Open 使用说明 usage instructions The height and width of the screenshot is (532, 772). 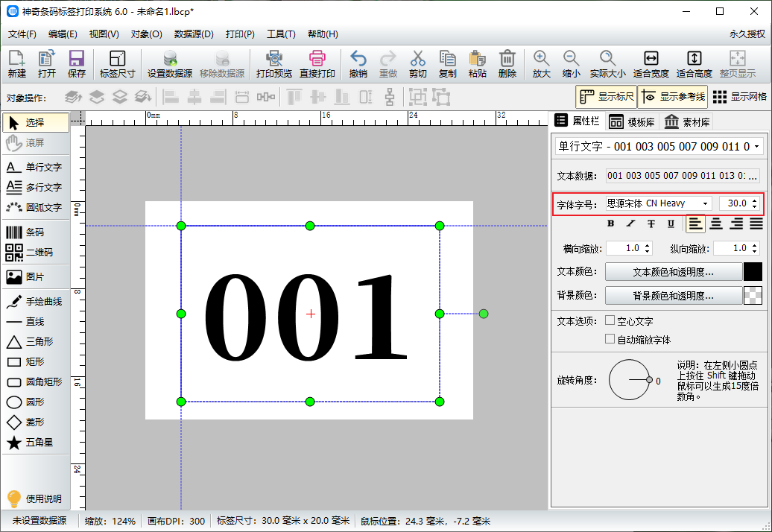[35, 498]
